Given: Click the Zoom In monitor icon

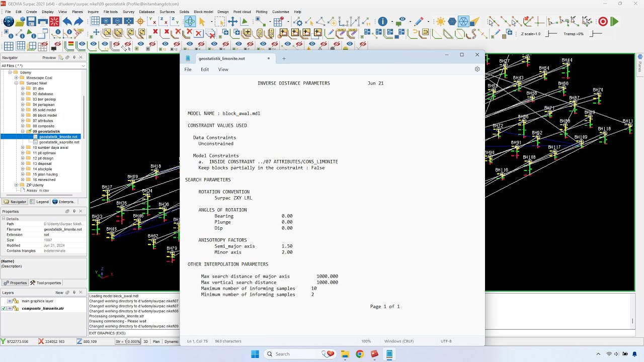Looking at the screenshot, I should [x=106, y=22].
